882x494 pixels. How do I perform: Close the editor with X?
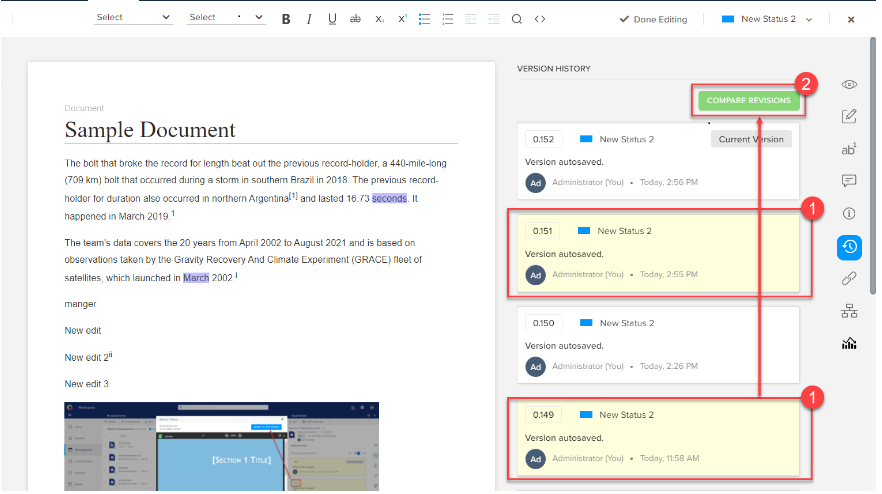[851, 20]
